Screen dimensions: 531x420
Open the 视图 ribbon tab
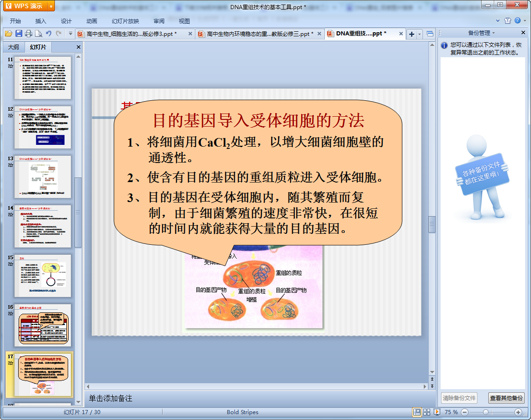(184, 21)
